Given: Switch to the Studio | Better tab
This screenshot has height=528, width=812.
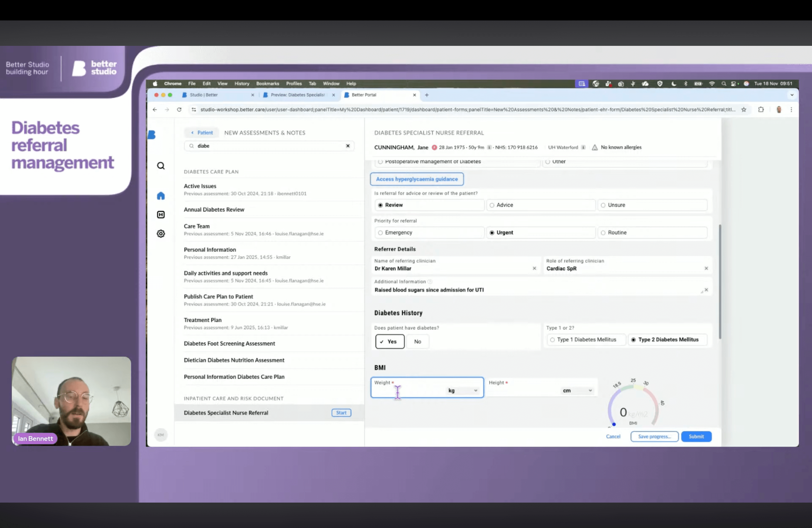Looking at the screenshot, I should coord(204,95).
